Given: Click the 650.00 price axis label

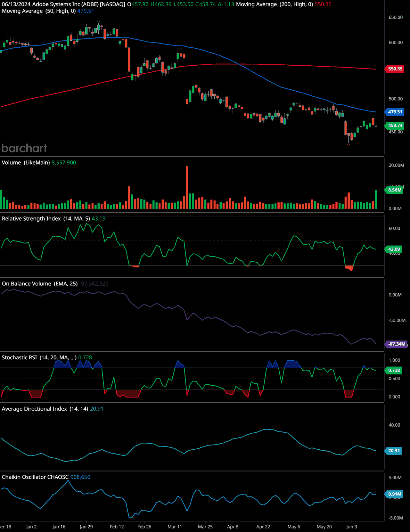Looking at the screenshot, I should (x=396, y=17).
